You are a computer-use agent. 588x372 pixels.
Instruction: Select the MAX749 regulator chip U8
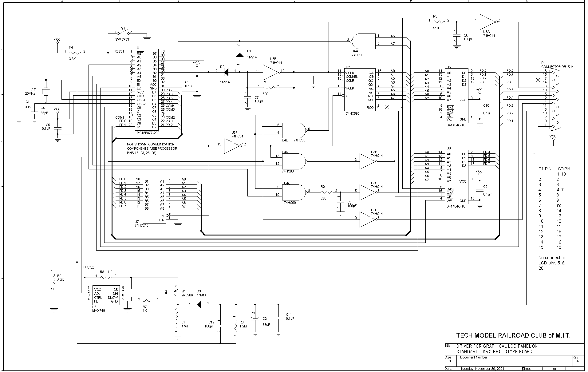(106, 296)
